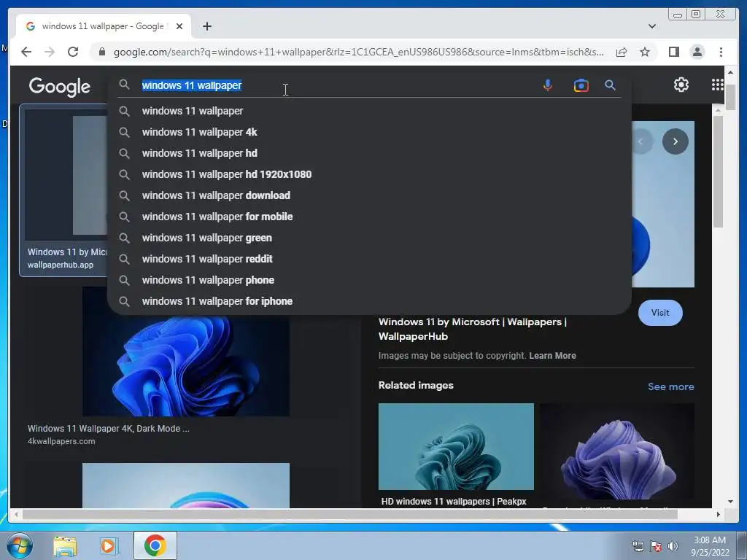Open Windows Explorer from taskbar
747x560 pixels.
pos(65,545)
